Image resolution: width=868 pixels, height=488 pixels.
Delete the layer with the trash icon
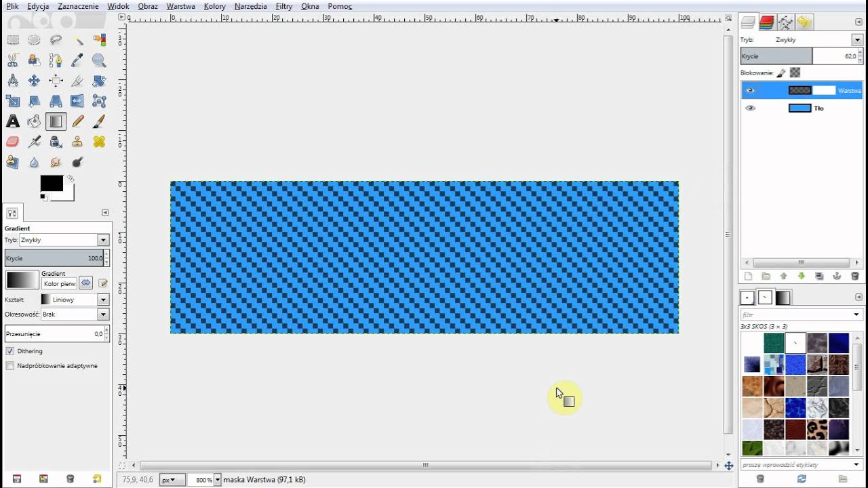pyautogui.click(x=854, y=276)
